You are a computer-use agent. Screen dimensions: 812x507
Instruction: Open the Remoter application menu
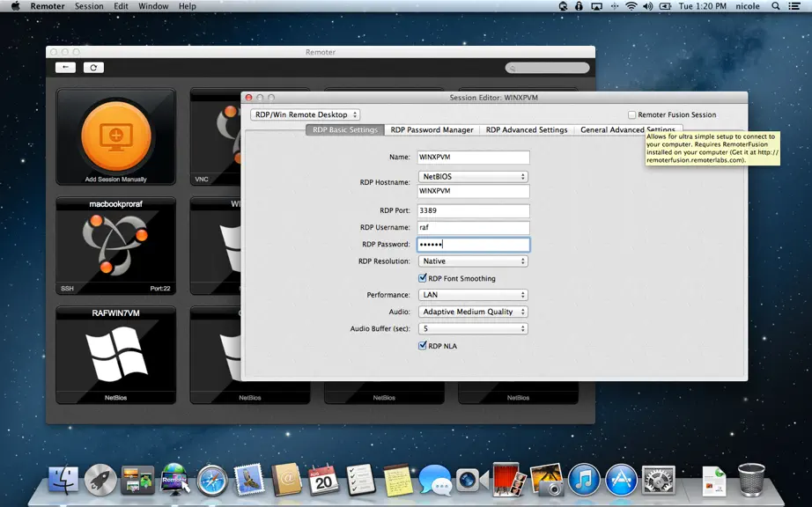coord(48,6)
